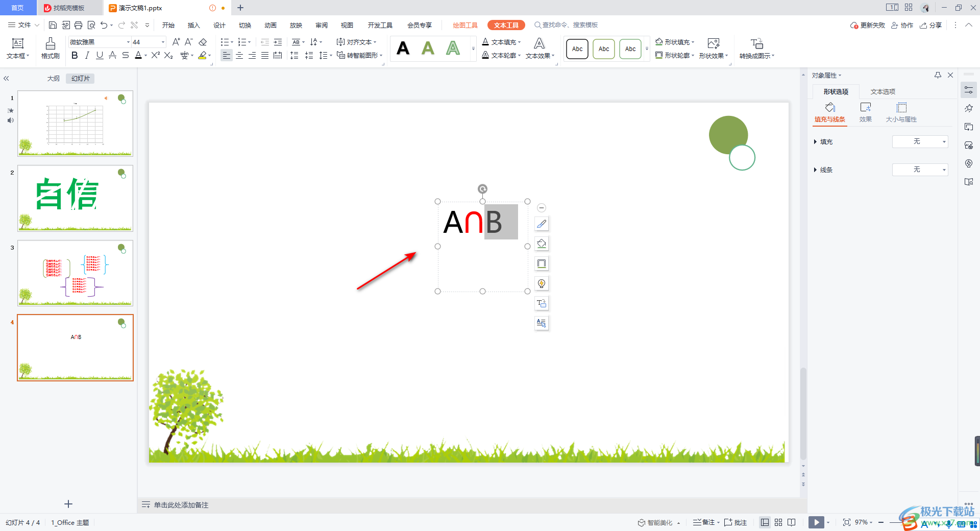Increase font size with A+ icon
980x531 pixels.
tap(176, 42)
